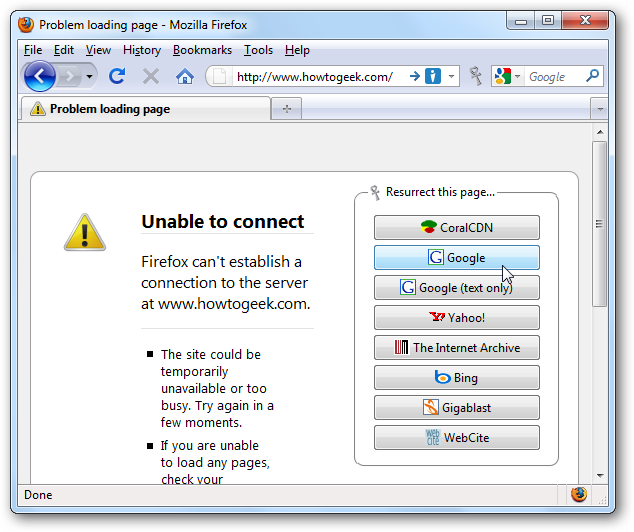
Task: Open a new tab with plus button
Action: coord(287,109)
